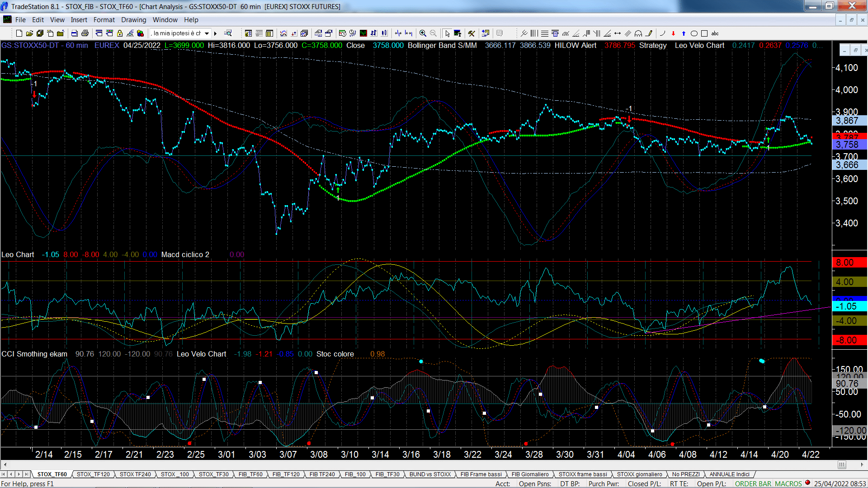Select the horizontal double-arrow drawing tool

coord(618,33)
